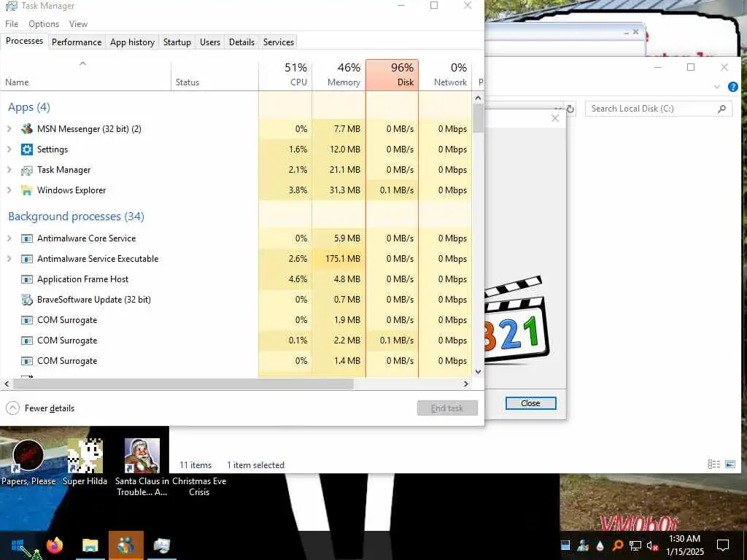This screenshot has height=560, width=747.
Task: Switch to the Details tab
Action: coord(241,42)
